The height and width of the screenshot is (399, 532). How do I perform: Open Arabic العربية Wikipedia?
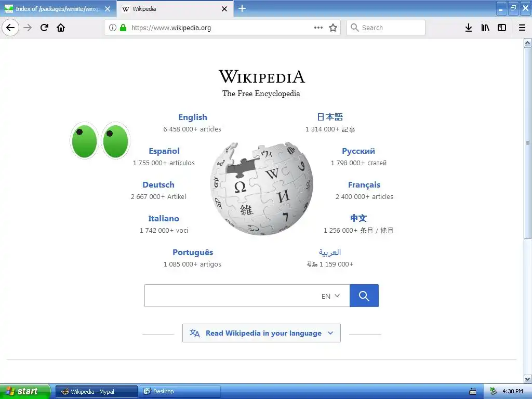pyautogui.click(x=330, y=252)
